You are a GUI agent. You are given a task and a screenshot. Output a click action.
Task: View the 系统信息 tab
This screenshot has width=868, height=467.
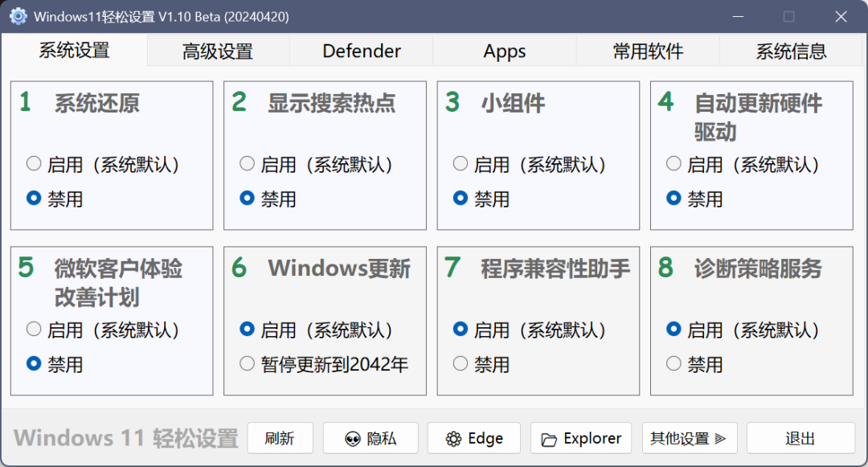(791, 52)
